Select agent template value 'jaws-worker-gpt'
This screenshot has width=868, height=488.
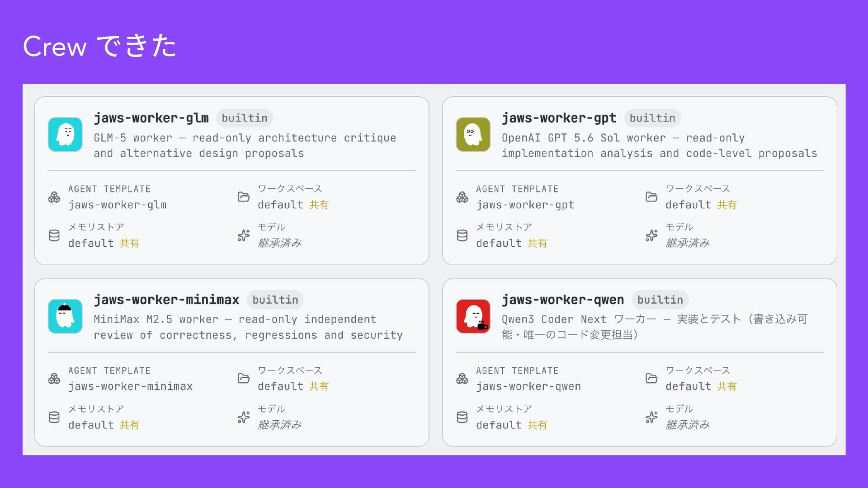[x=525, y=205]
